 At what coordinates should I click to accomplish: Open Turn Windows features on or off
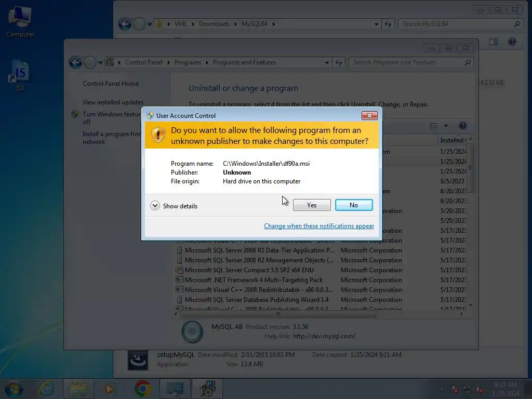coord(111,118)
